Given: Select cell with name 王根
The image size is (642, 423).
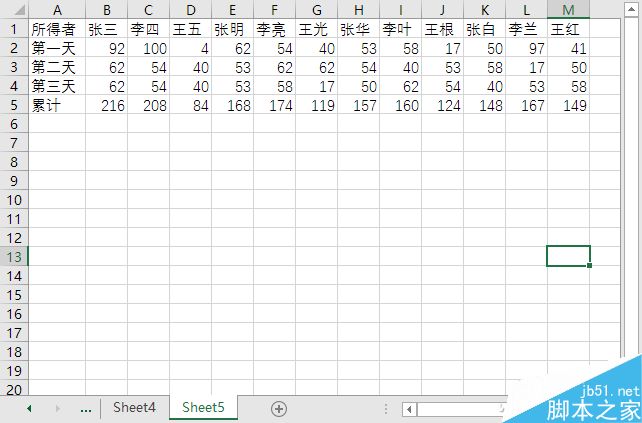Looking at the screenshot, I should point(442,29).
